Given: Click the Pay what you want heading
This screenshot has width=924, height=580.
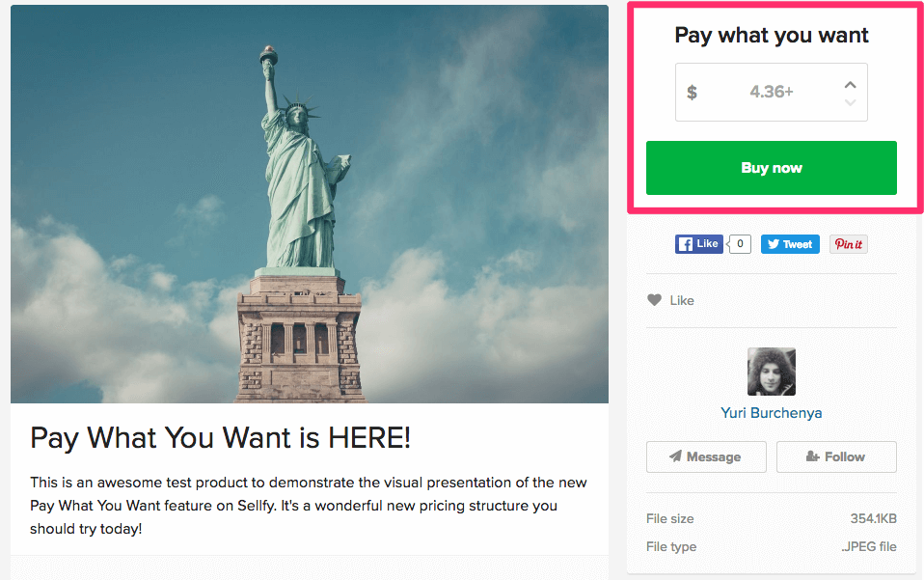Looking at the screenshot, I should (771, 36).
